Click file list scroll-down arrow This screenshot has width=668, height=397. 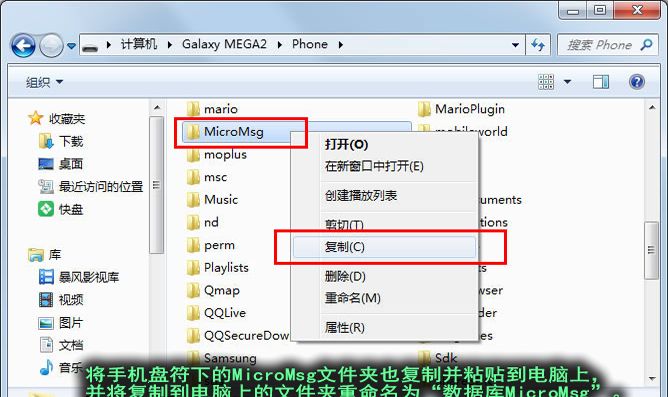pyautogui.click(x=652, y=378)
